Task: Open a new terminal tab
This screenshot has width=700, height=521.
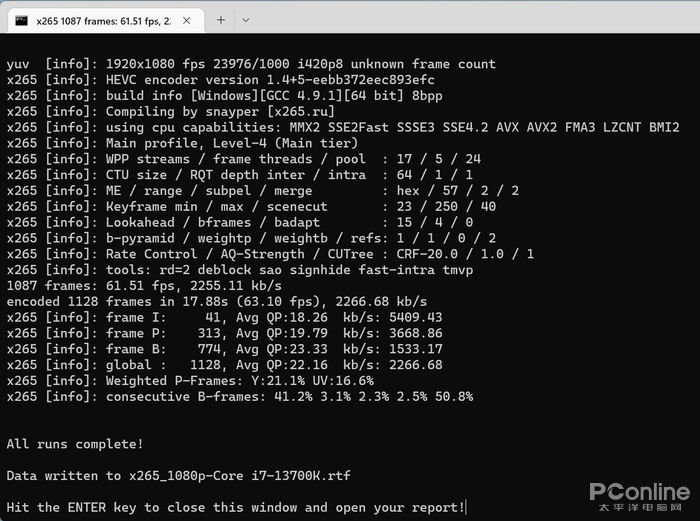Action: pyautogui.click(x=221, y=19)
